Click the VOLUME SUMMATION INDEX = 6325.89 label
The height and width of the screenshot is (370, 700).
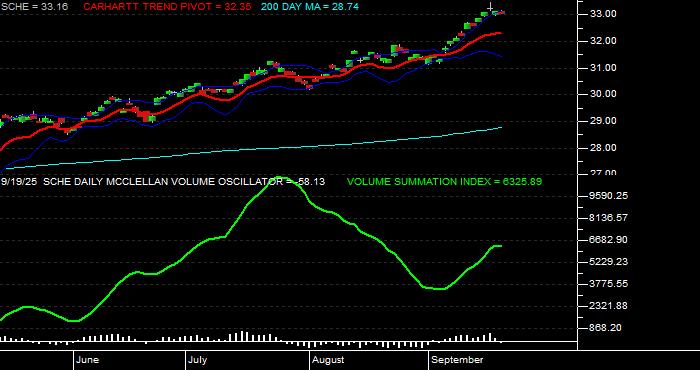(x=445, y=182)
